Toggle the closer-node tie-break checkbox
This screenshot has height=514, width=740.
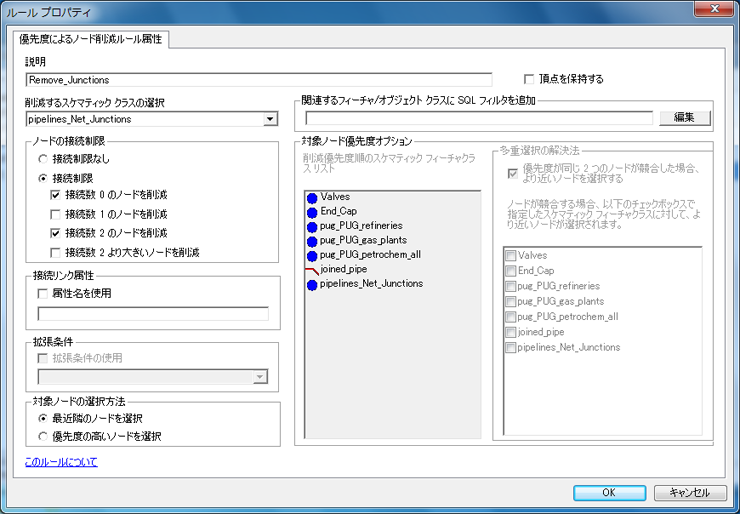coord(513,174)
